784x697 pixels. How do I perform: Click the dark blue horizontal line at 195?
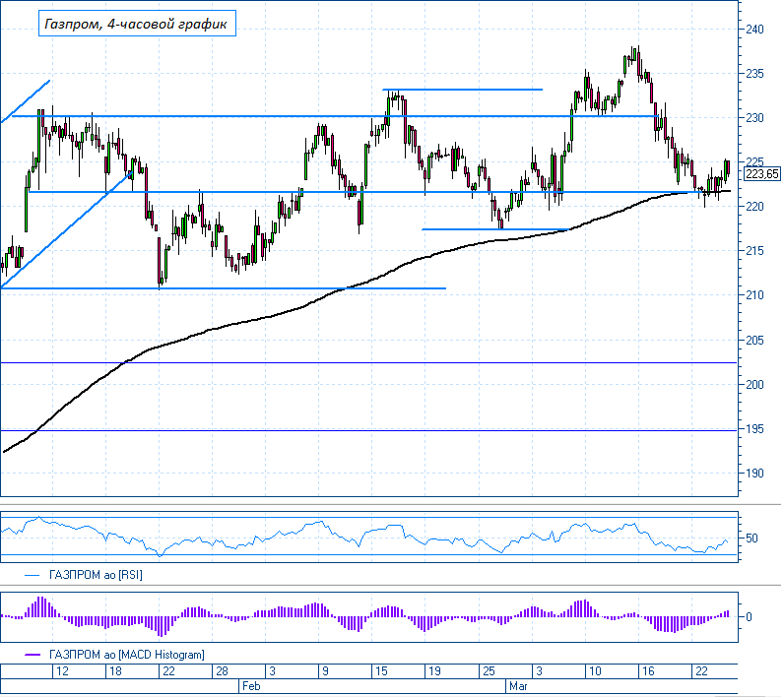(368, 430)
